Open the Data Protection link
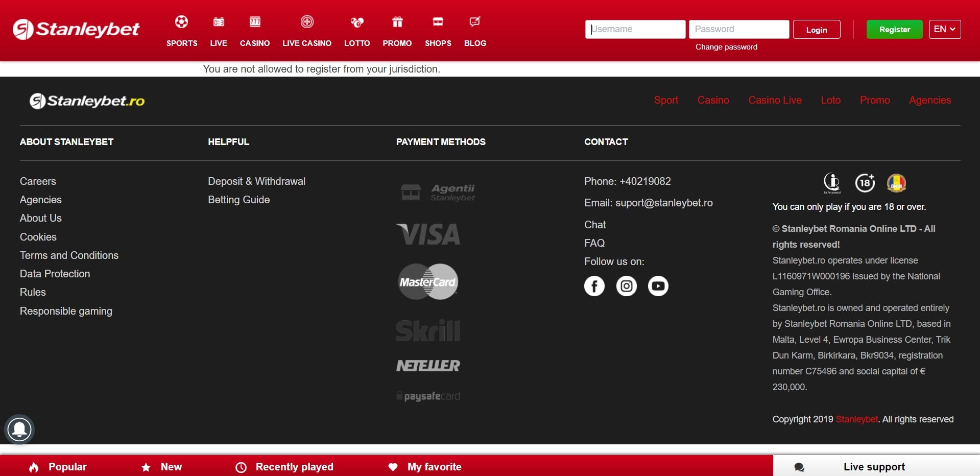980x476 pixels. (x=55, y=274)
